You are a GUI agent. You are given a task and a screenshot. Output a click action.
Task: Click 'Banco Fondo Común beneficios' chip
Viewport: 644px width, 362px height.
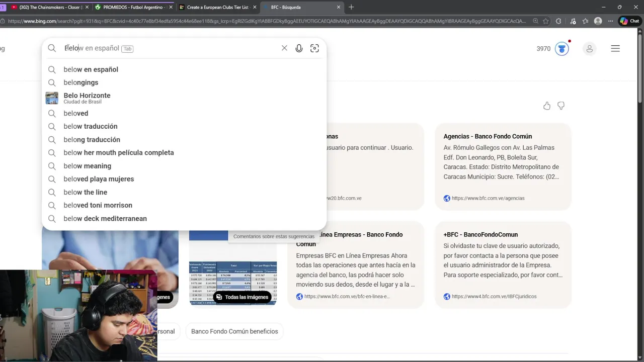[x=234, y=331]
